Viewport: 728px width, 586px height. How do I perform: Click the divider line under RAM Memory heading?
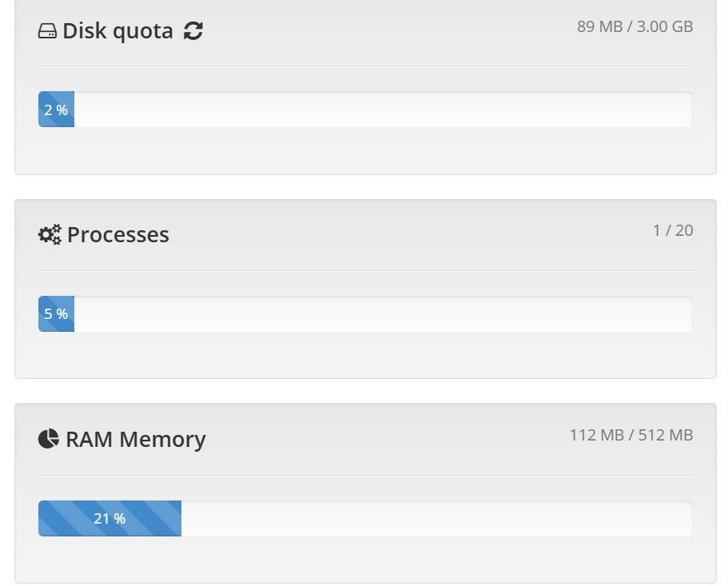(x=365, y=475)
